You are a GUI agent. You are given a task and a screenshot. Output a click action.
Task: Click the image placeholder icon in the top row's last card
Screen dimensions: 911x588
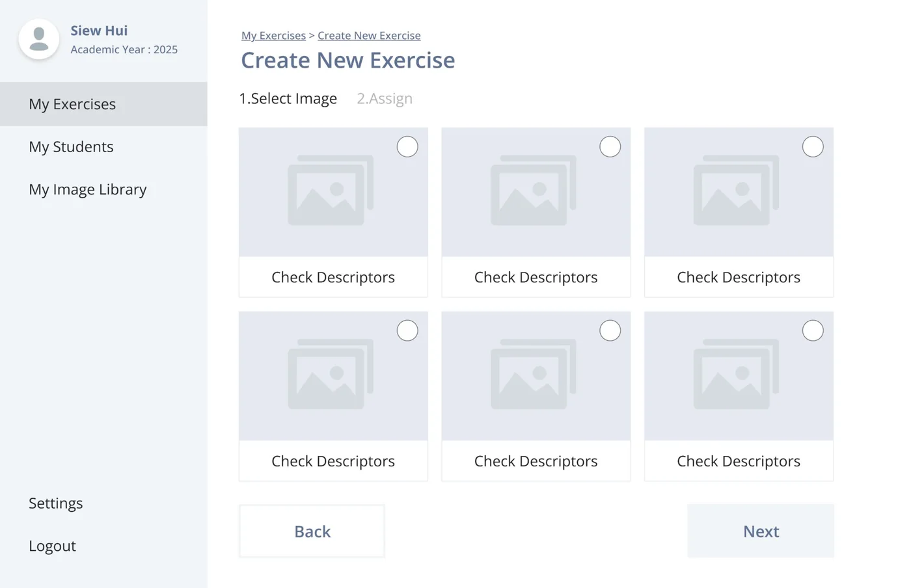tap(737, 190)
